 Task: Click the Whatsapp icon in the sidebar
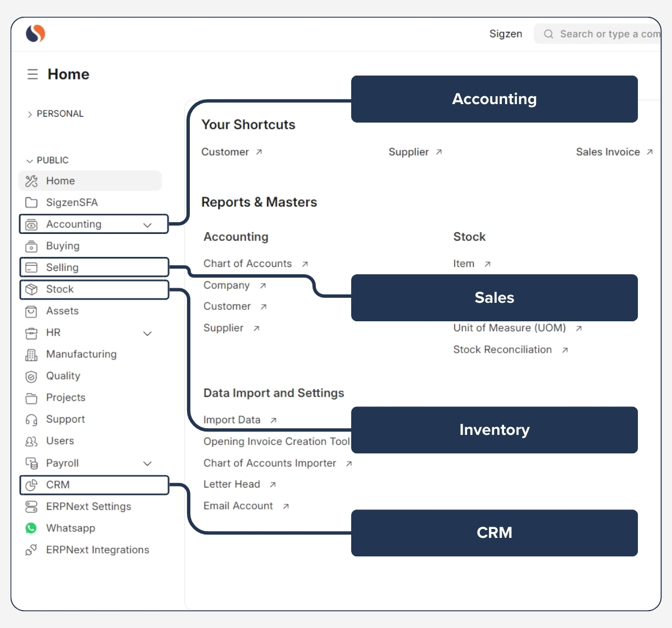pos(31,528)
